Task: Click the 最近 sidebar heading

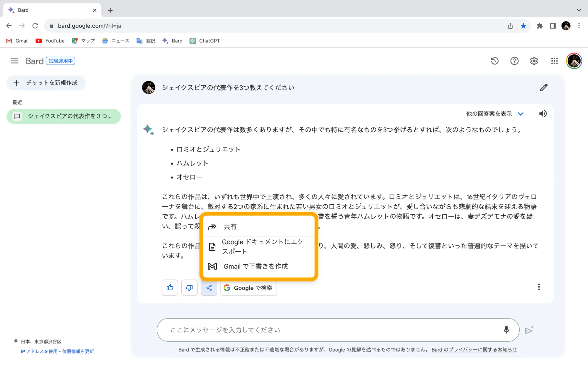Action: [17, 102]
